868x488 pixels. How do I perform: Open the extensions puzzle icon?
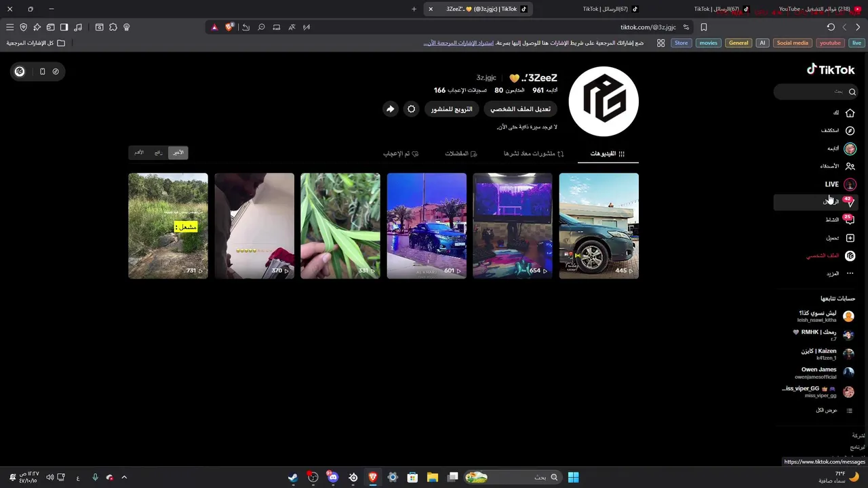tap(113, 27)
